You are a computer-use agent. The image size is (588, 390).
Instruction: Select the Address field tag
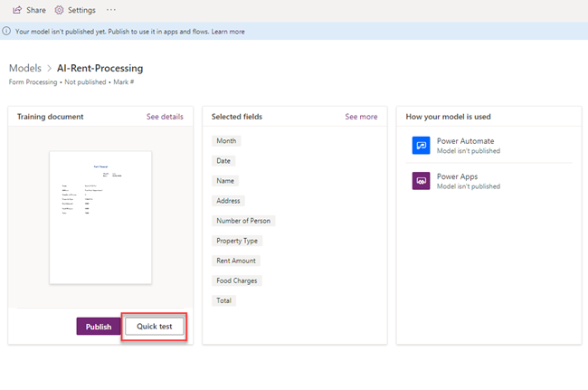(229, 201)
